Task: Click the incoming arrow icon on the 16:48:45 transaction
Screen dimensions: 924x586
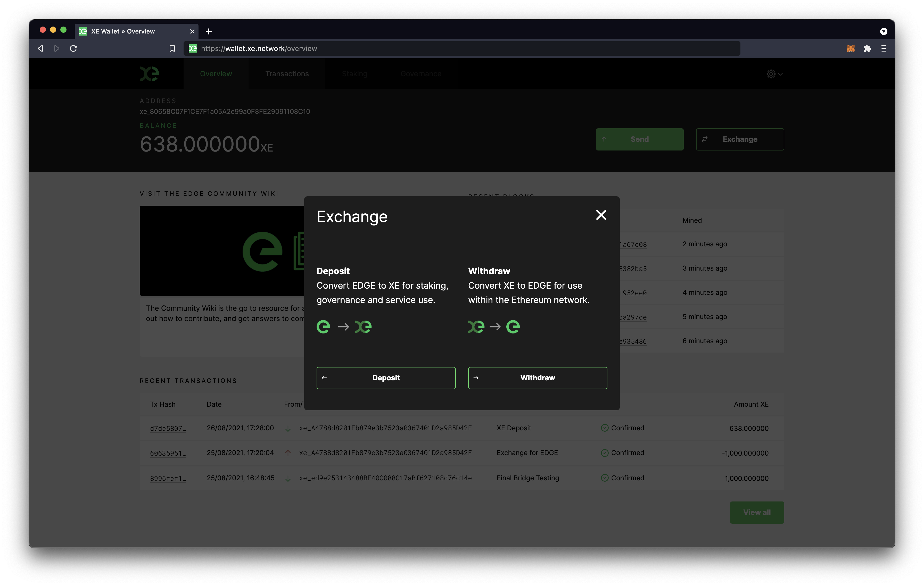Action: [288, 478]
